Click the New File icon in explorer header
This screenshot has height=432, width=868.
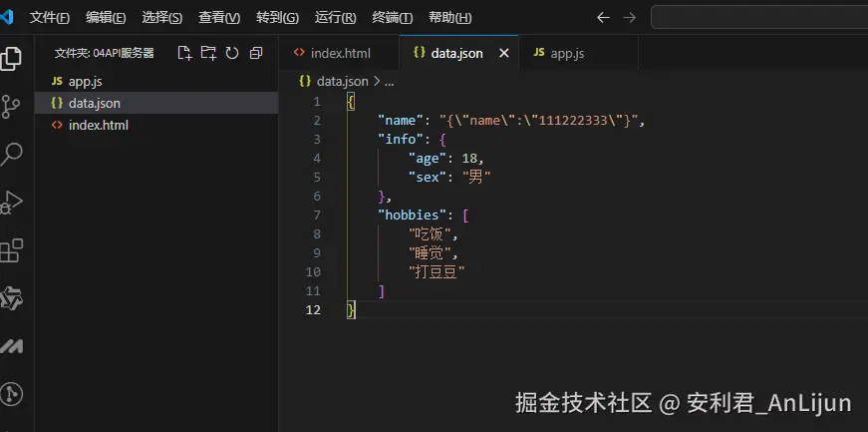tap(184, 53)
